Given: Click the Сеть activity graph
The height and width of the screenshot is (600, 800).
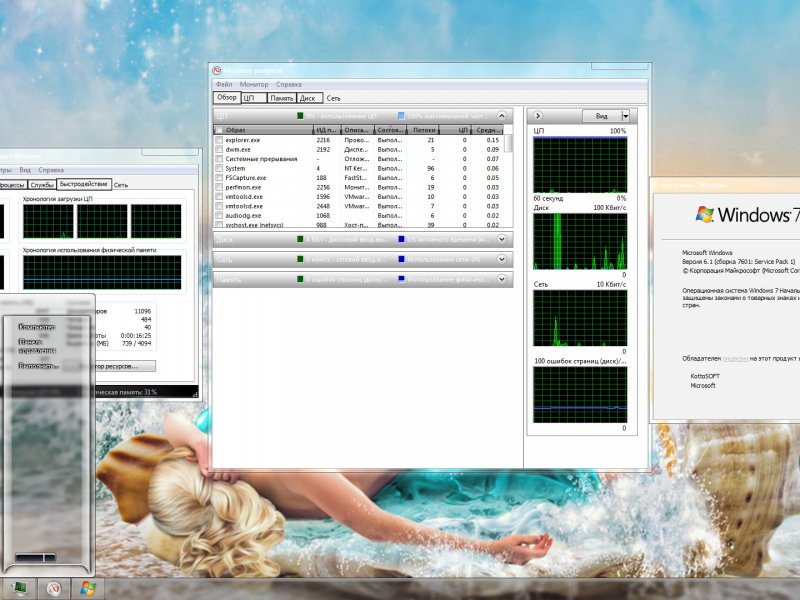Looking at the screenshot, I should coord(580,318).
